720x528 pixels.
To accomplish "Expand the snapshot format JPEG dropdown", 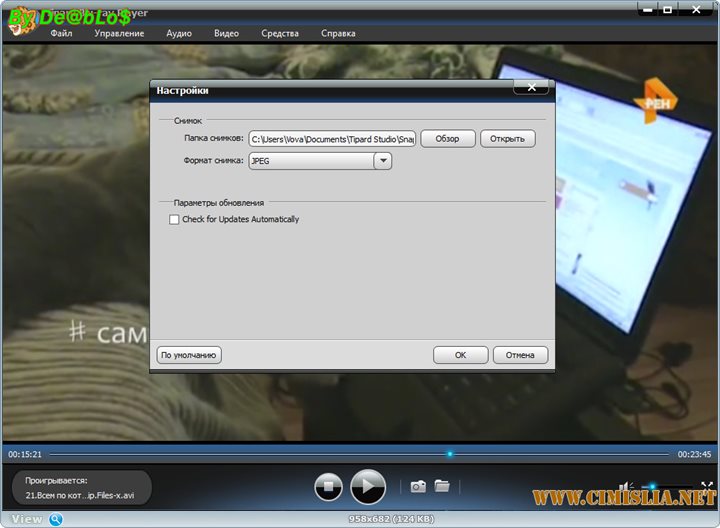I will (x=383, y=161).
